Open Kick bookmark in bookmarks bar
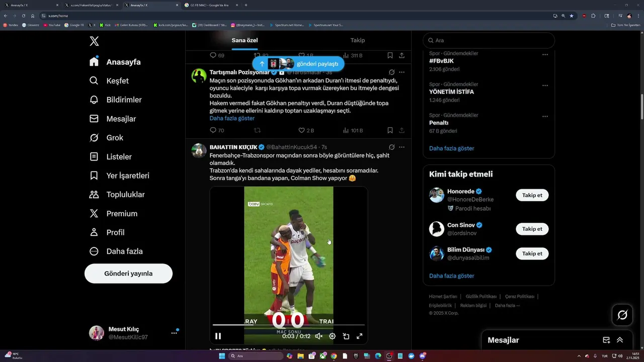 coord(106,25)
